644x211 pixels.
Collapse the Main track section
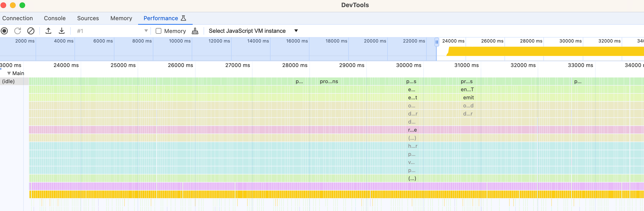click(9, 73)
